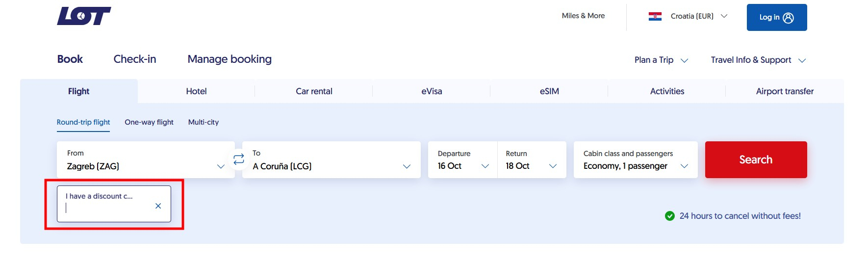The width and height of the screenshot is (868, 264).
Task: Open Return date picker
Action: [x=532, y=160]
